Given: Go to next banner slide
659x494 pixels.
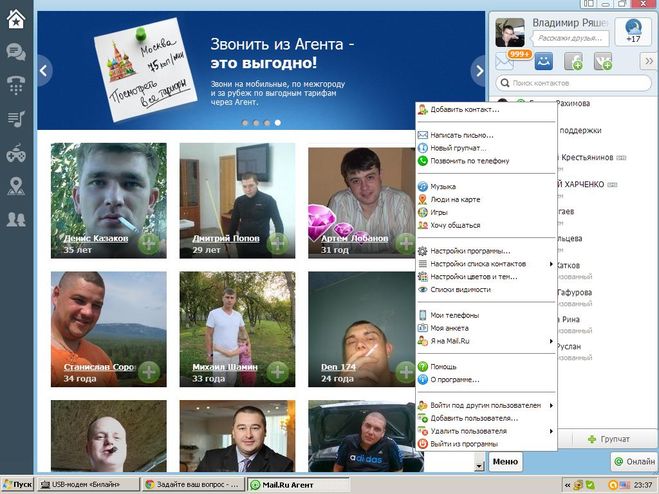Looking at the screenshot, I should coord(479,71).
